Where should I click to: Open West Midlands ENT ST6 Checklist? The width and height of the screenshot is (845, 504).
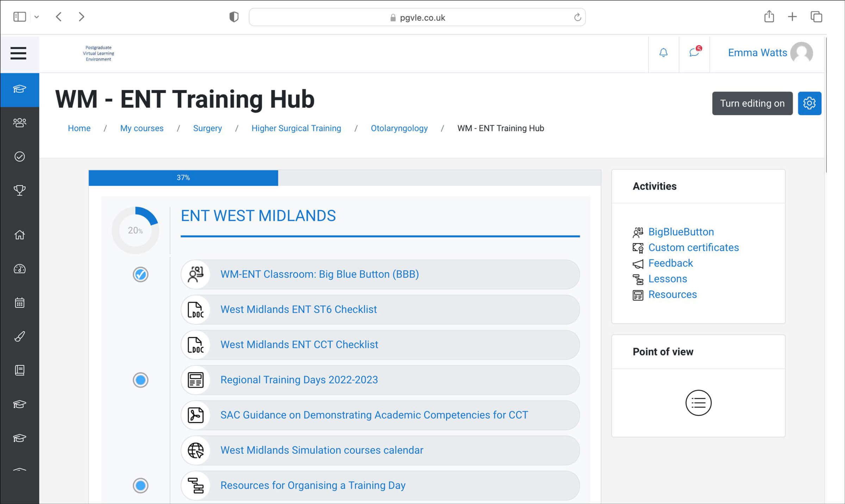(298, 309)
